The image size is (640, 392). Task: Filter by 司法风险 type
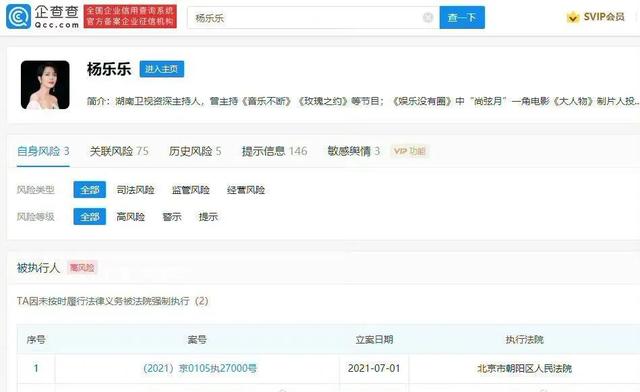coord(136,190)
